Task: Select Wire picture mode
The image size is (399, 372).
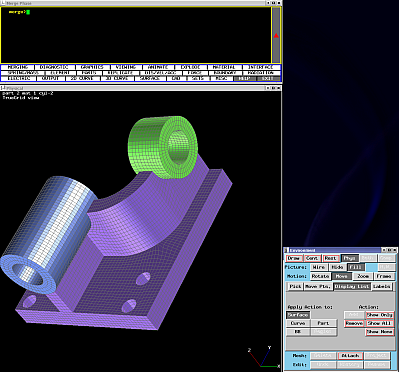Action: click(x=319, y=267)
